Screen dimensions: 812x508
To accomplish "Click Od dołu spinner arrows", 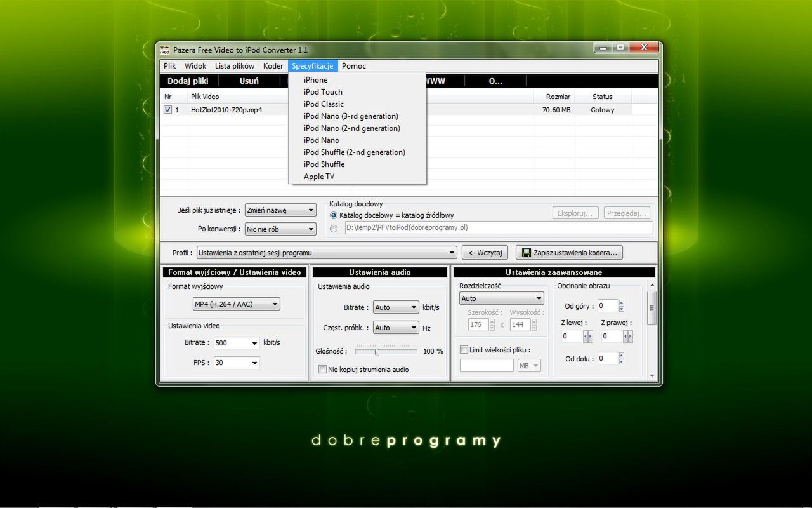I will 622,359.
